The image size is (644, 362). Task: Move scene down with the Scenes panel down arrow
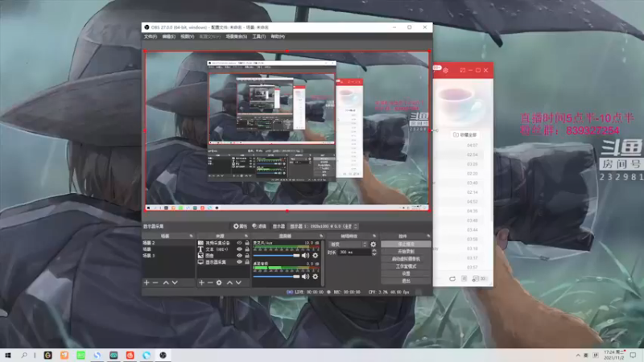pyautogui.click(x=175, y=283)
